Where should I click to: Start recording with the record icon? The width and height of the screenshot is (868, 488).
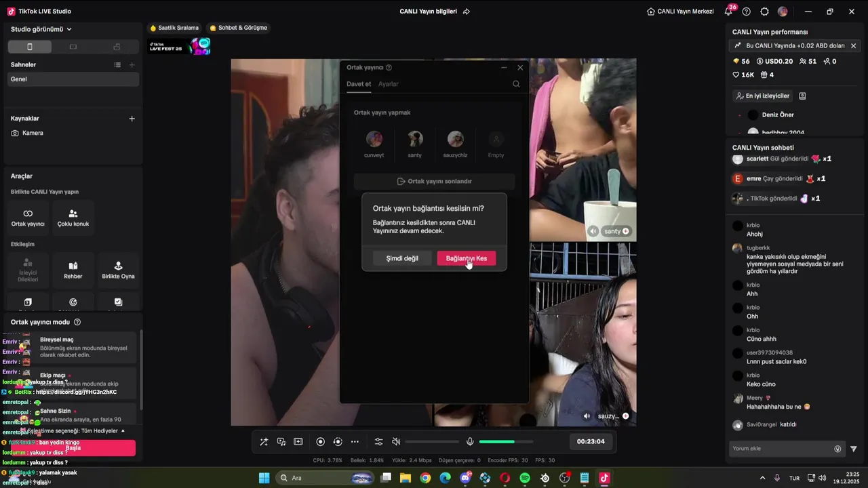(321, 442)
